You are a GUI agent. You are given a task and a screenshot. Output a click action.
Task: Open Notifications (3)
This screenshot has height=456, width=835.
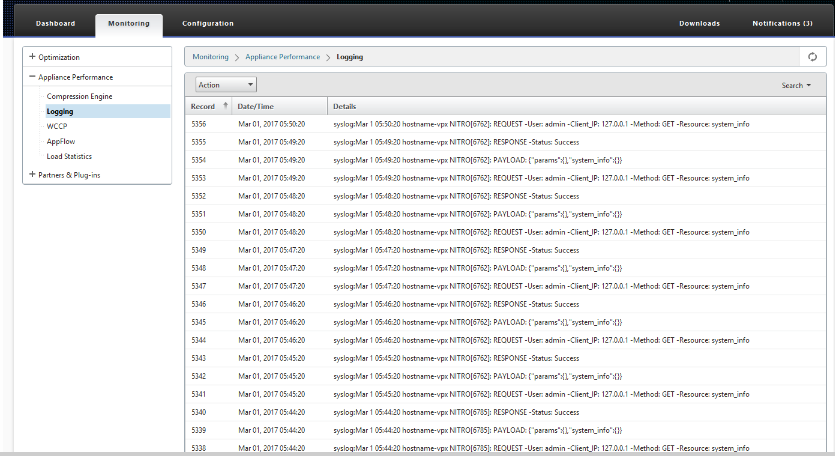782,23
